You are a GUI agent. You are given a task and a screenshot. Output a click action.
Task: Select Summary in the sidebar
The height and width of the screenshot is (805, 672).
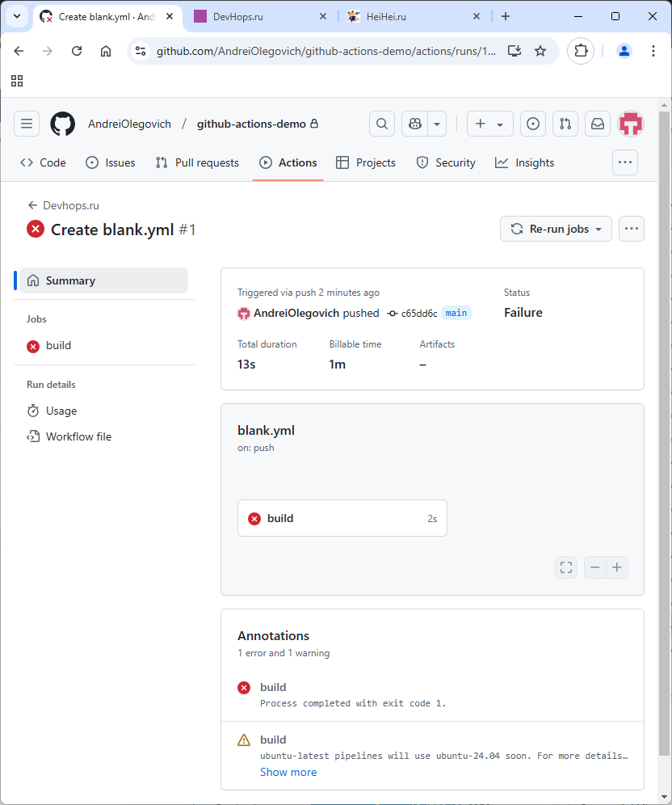(x=104, y=280)
